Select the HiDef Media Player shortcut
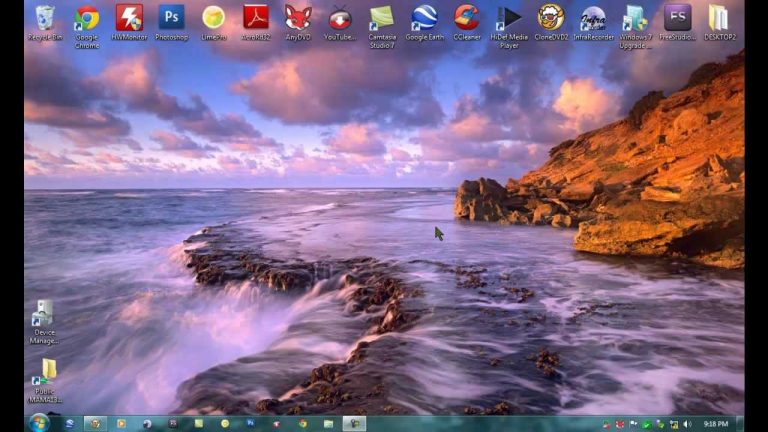The width and height of the screenshot is (768, 432). click(x=508, y=26)
